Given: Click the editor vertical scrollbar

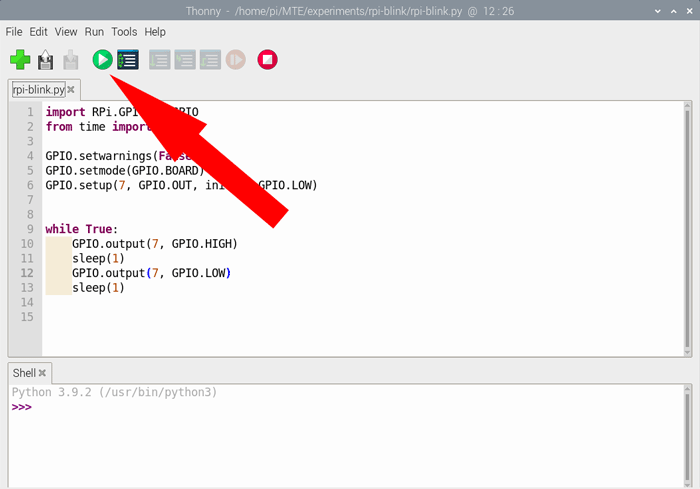Looking at the screenshot, I should [688, 228].
